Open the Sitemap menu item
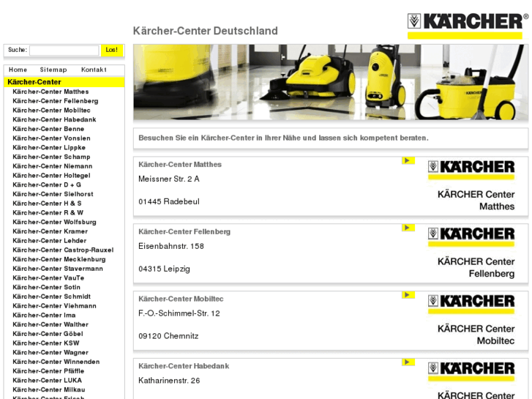 click(53, 70)
